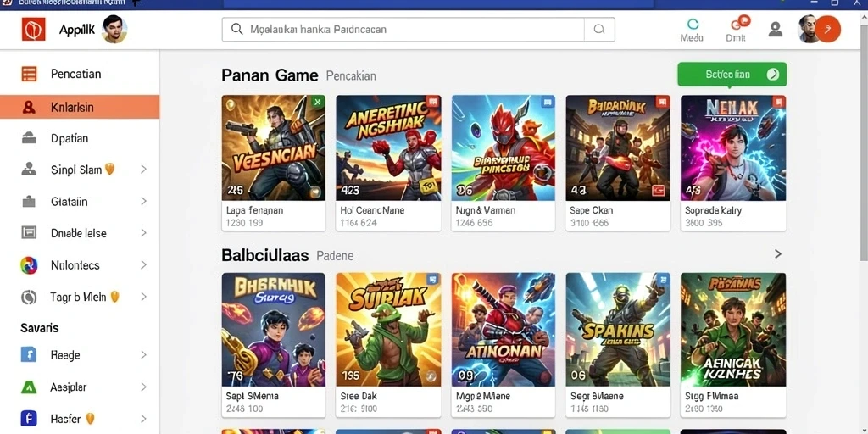Submit search with the right search button
The image size is (868, 434).
pos(599,30)
